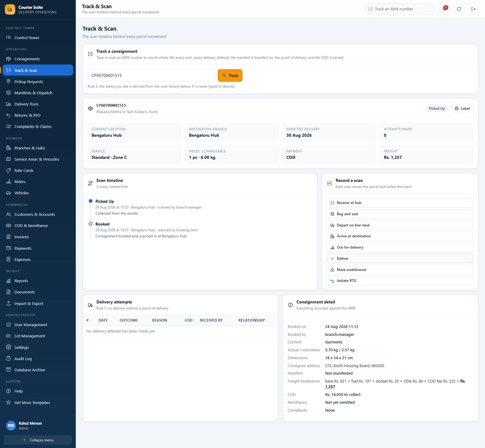Screen dimensions: 485x448
Task: Click the Picked Up status badge
Action: (x=437, y=109)
